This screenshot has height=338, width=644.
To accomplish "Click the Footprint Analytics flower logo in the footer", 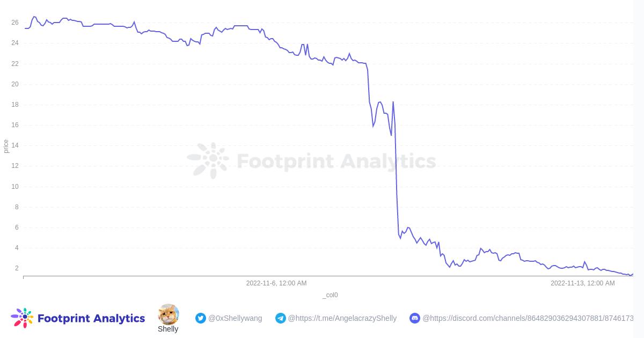I will tap(22, 318).
